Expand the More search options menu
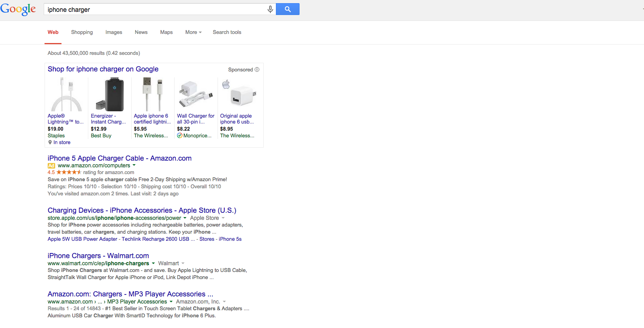 point(193,32)
